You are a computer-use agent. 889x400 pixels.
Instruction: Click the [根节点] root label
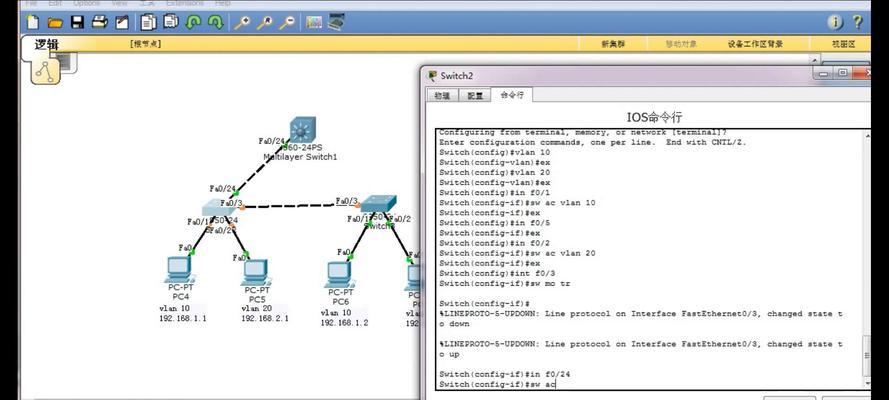(x=145, y=44)
